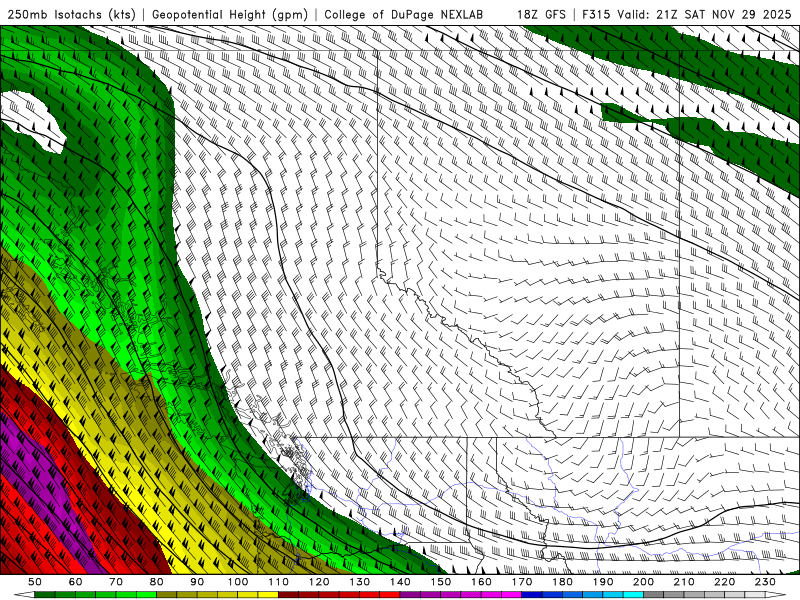Click the '160' color bar label
This screenshot has width=800, height=600.
click(481, 582)
